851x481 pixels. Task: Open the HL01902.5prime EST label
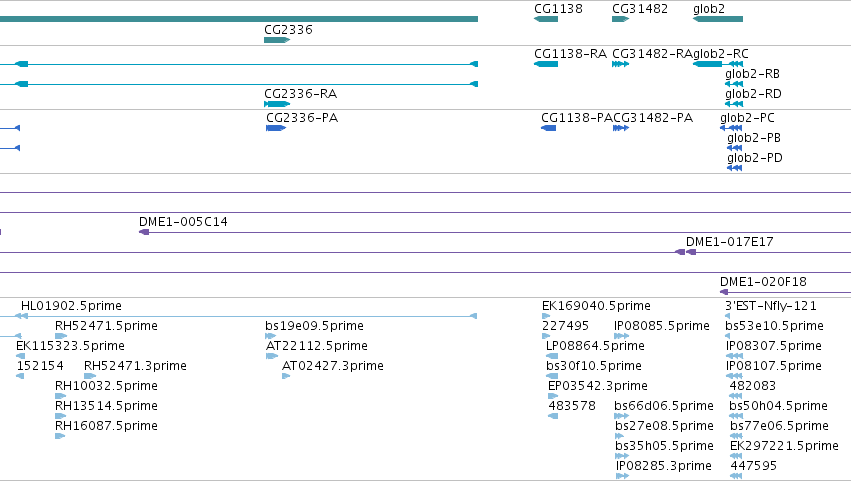point(71,306)
